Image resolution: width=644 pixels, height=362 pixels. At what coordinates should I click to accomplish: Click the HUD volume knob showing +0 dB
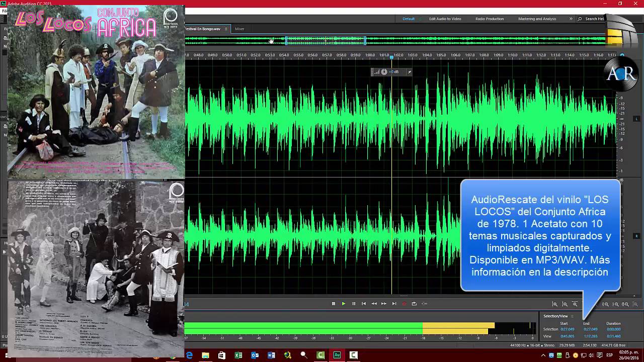tap(384, 72)
